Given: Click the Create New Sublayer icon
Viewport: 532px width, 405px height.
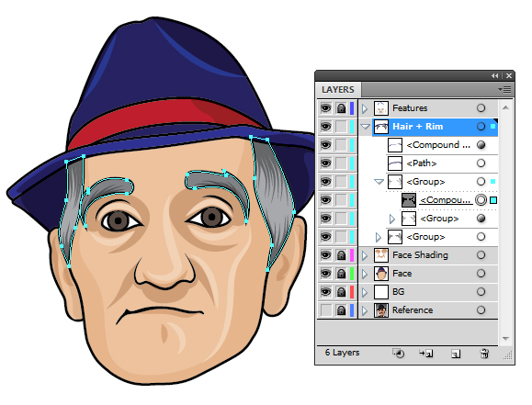Looking at the screenshot, I should [x=426, y=354].
